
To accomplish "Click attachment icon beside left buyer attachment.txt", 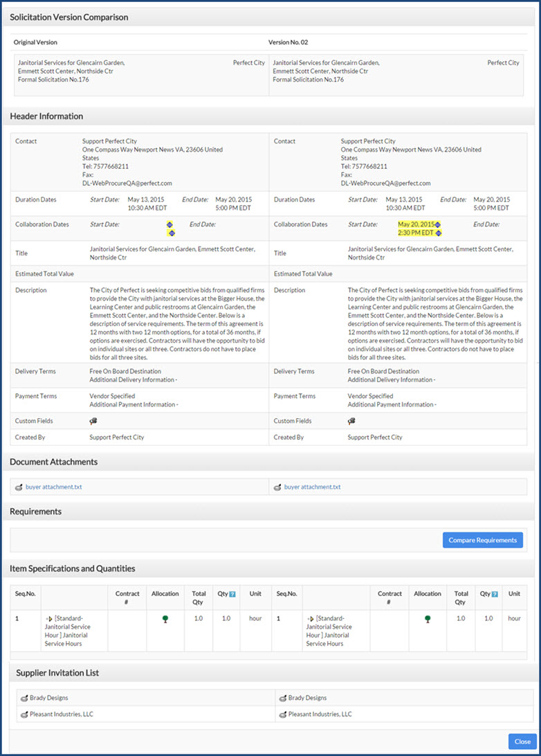I will click(19, 487).
